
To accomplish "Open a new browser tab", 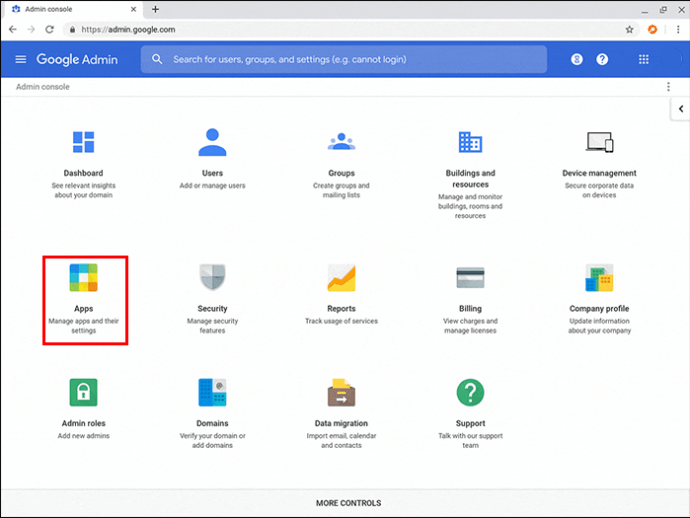I will tap(155, 9).
